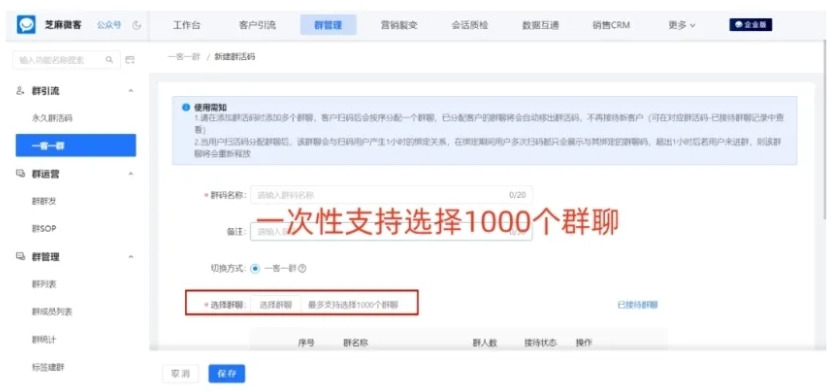The height and width of the screenshot is (392, 837).
Task: Click the search magnifier icon in sidebar
Action: click(109, 60)
